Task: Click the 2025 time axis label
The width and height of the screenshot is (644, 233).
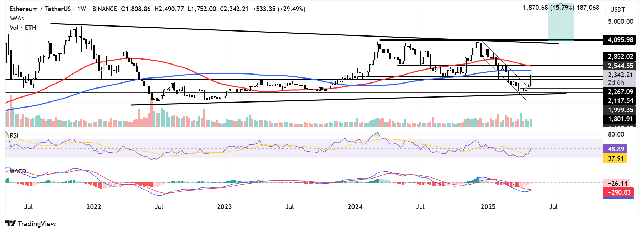Action: [x=488, y=207]
